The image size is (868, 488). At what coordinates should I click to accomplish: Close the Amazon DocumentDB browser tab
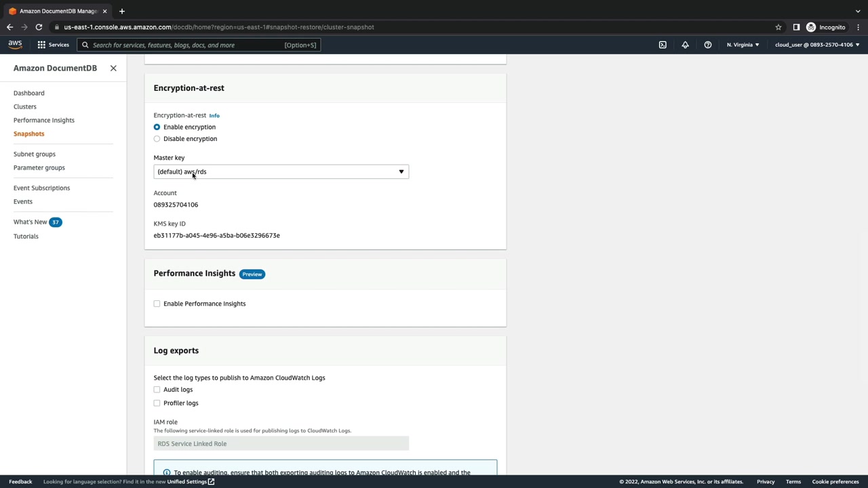pos(105,11)
